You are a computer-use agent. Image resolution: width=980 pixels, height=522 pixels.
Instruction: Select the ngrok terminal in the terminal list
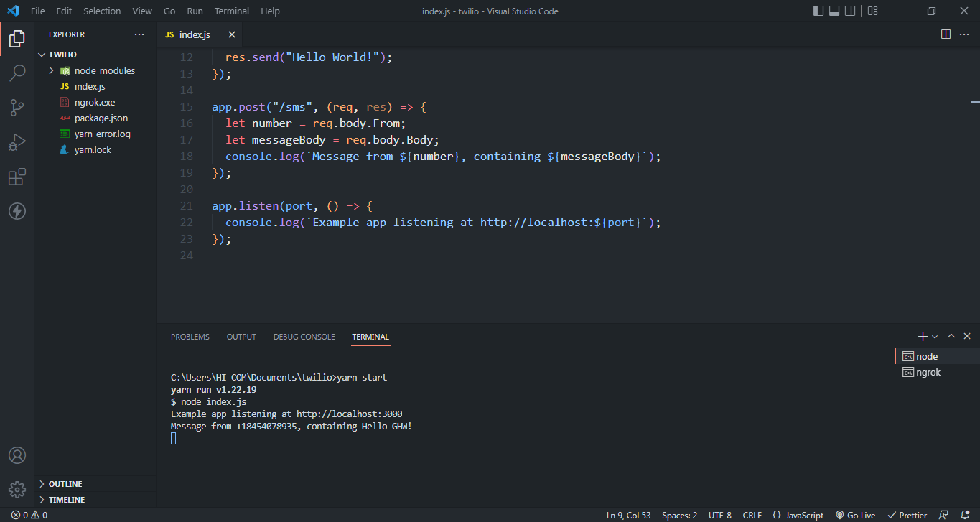pos(927,372)
